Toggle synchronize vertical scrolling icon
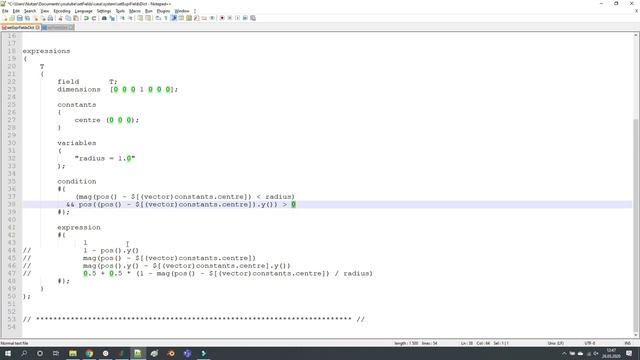 tap(140, 18)
